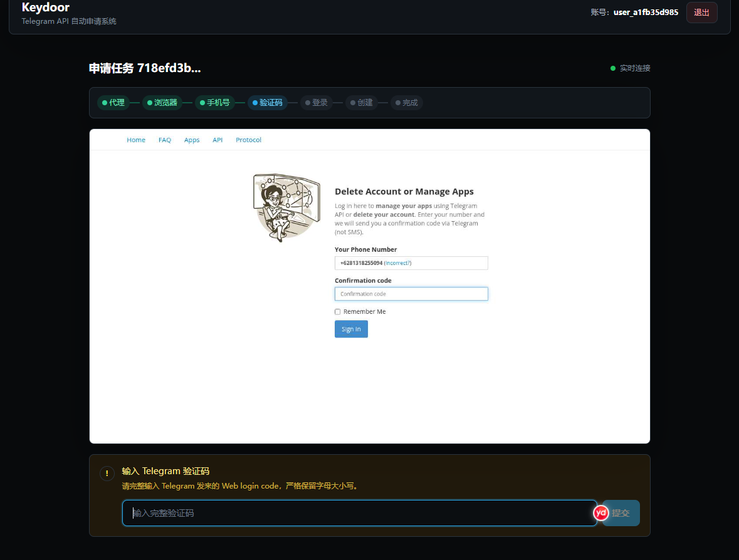The width and height of the screenshot is (739, 560).
Task: Click the red yd extension icon
Action: [x=601, y=513]
